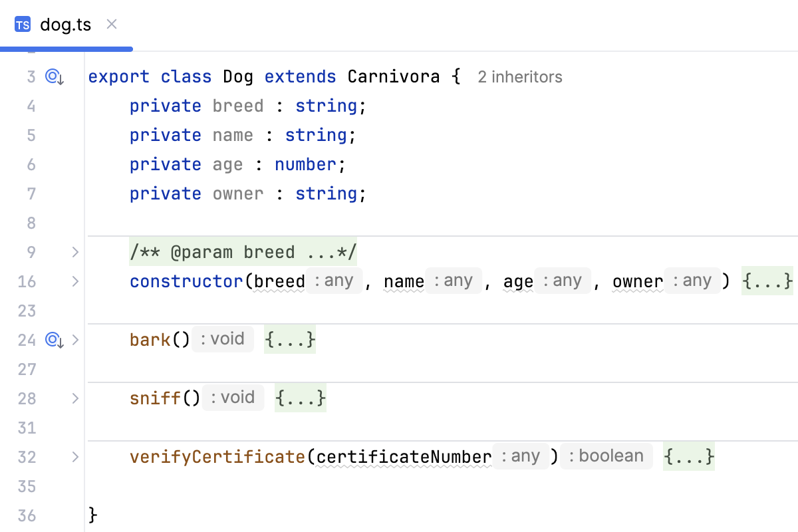Click the ': void' hint after bark()
This screenshot has width=798, height=532.
point(222,339)
